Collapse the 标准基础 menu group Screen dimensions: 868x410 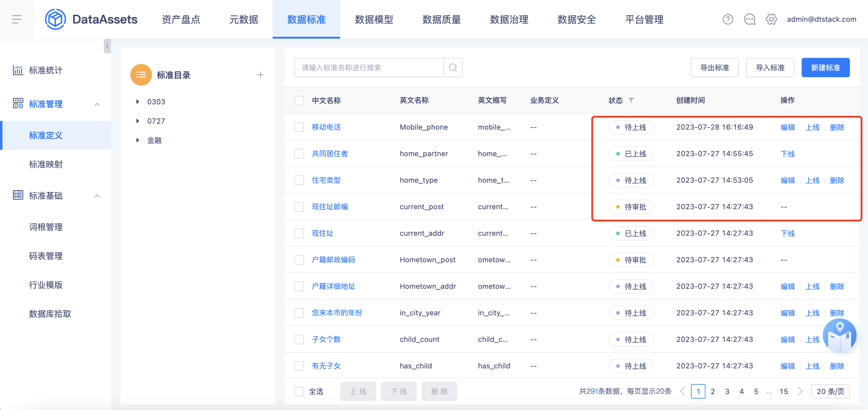[97, 196]
